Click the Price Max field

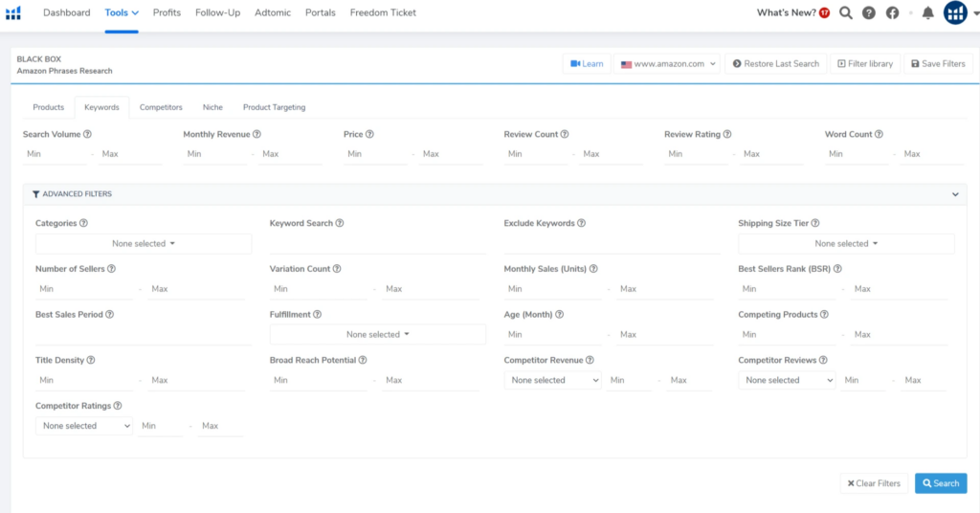coord(451,154)
